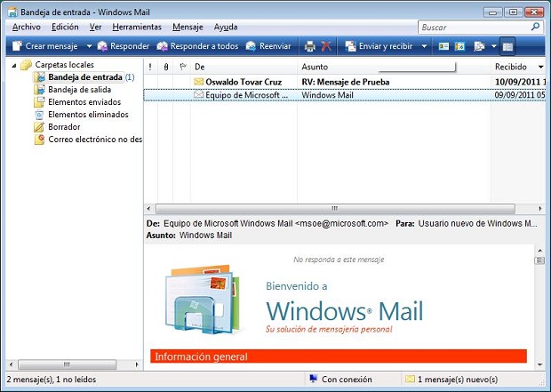Open the Archivo menu
Image resolution: width=551 pixels, height=392 pixels.
[27, 27]
